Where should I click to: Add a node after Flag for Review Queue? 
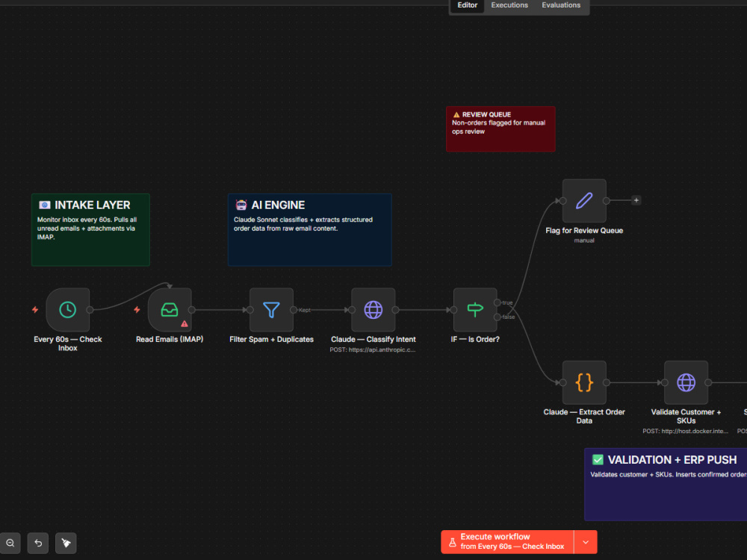click(x=636, y=200)
